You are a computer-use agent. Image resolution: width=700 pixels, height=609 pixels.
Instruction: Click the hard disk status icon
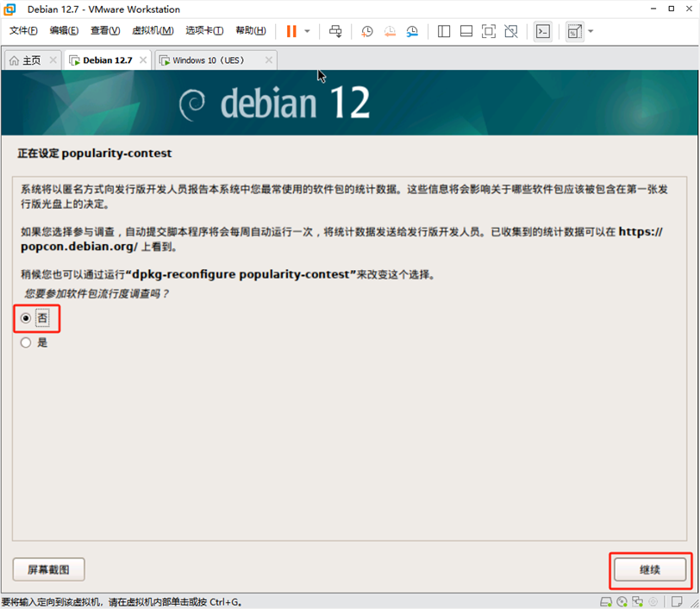tap(606, 602)
